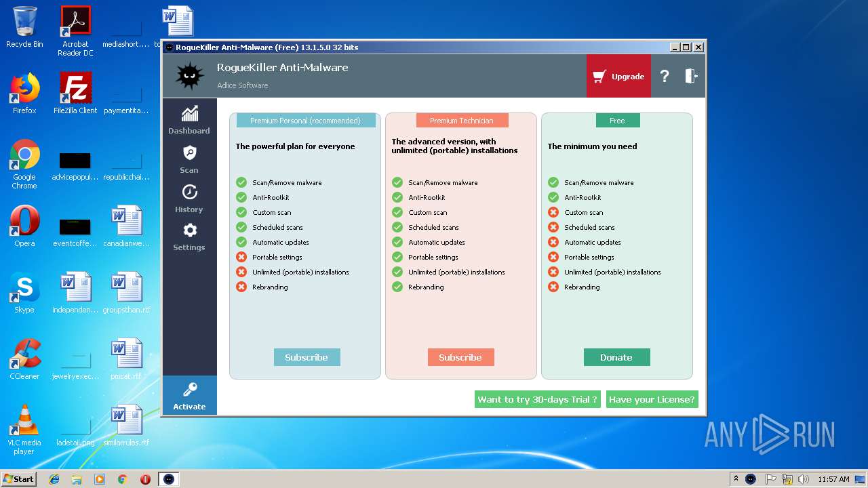Viewport: 868px width, 488px height.
Task: Show hidden system tray icons arrow
Action: tap(736, 479)
